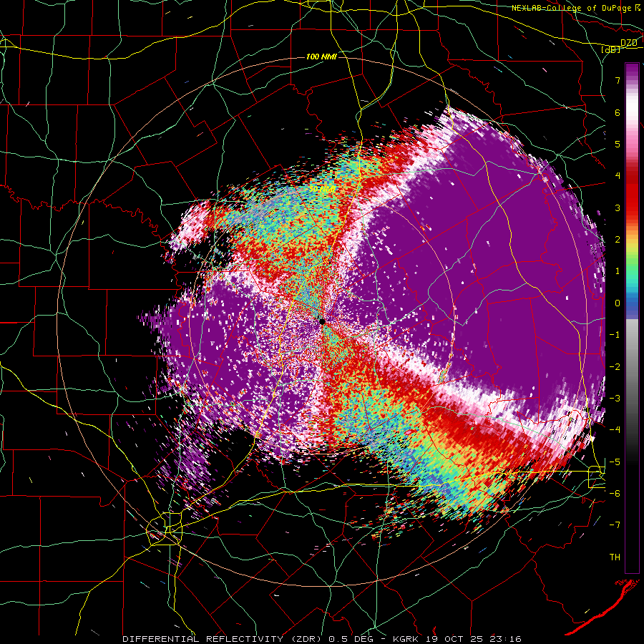Click the radar site dot at center
Screen dimensions: 644x644
323,321
